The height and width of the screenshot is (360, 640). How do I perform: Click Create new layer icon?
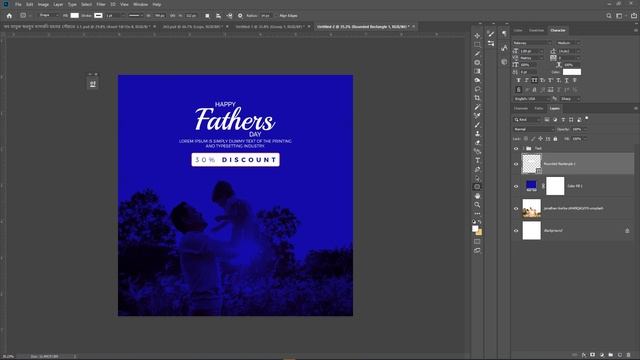[x=620, y=355]
